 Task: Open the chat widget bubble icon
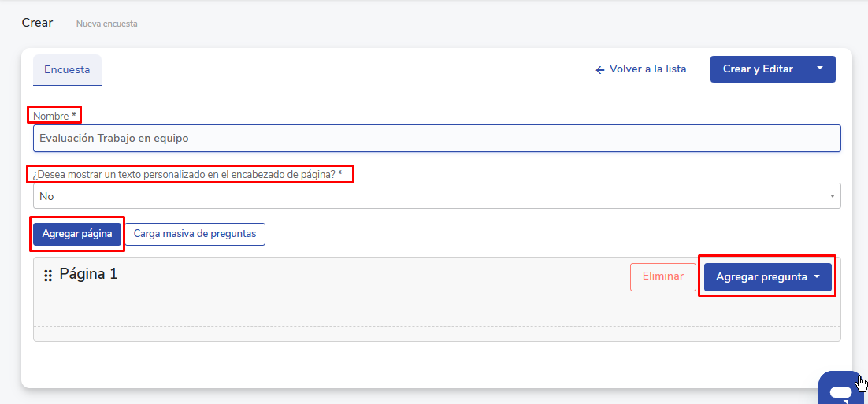[840, 391]
